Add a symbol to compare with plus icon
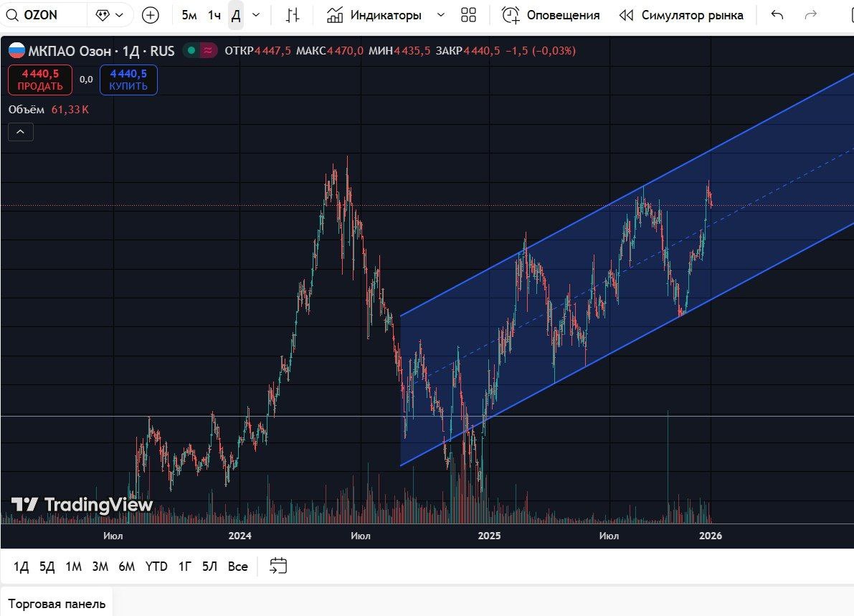The width and height of the screenshot is (854, 616). click(151, 15)
